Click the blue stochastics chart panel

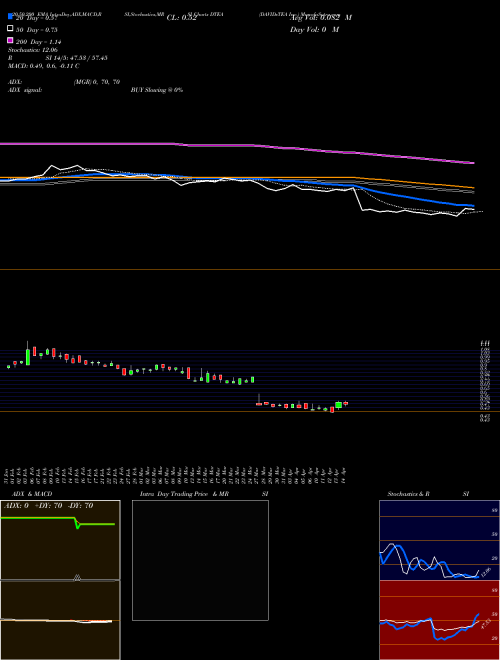439,540
